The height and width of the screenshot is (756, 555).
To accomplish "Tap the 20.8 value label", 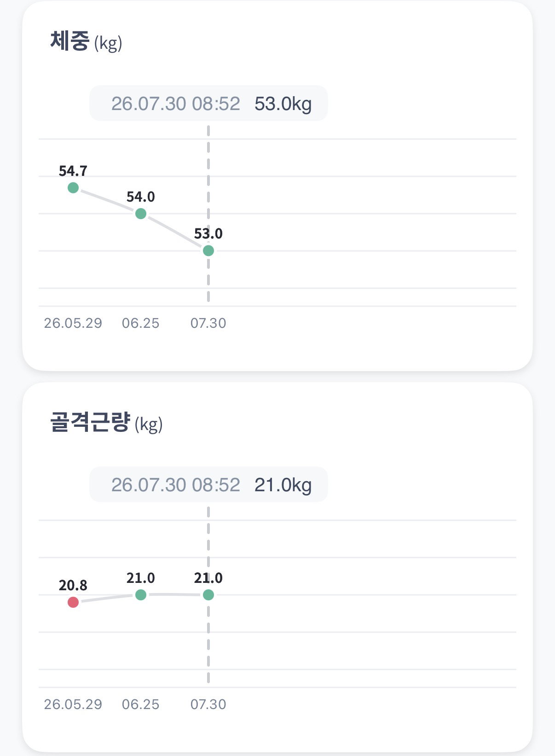I will coord(73,586).
